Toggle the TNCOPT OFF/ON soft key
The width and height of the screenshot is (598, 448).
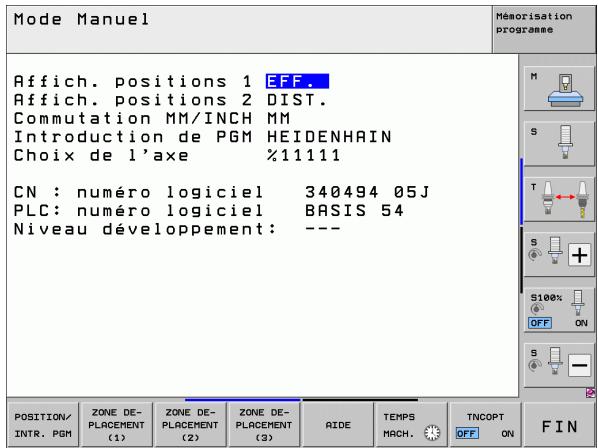[485, 424]
